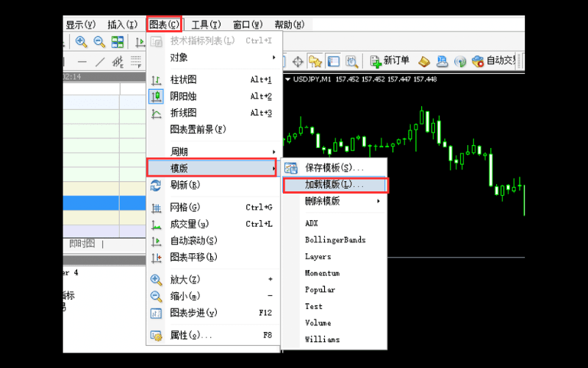Toggle 成交量 volumes display

pos(214,224)
